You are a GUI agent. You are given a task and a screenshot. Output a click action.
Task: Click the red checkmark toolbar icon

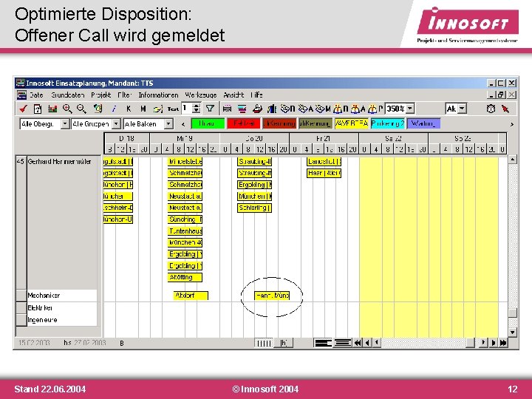pyautogui.click(x=23, y=109)
